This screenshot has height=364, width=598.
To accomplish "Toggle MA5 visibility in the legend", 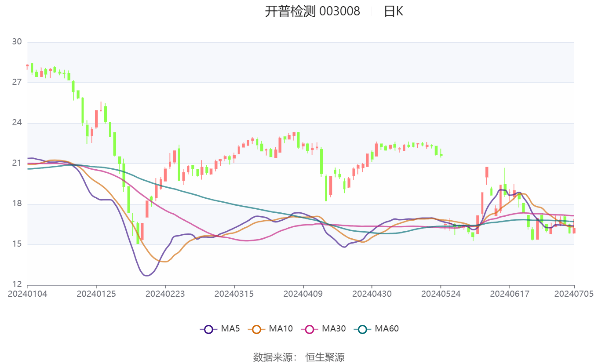I will point(227,328).
